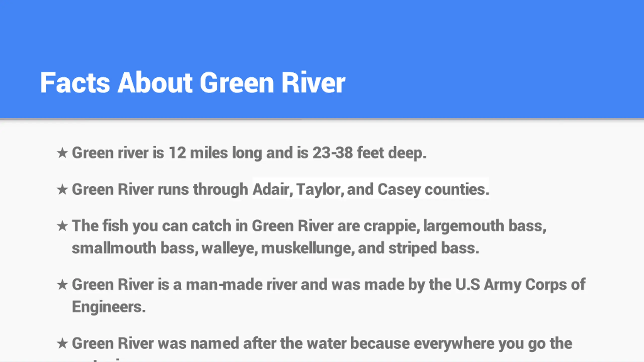644x362 pixels.
Task: Click the star bullet beside "Green River runs through"
Action: [x=62, y=190]
